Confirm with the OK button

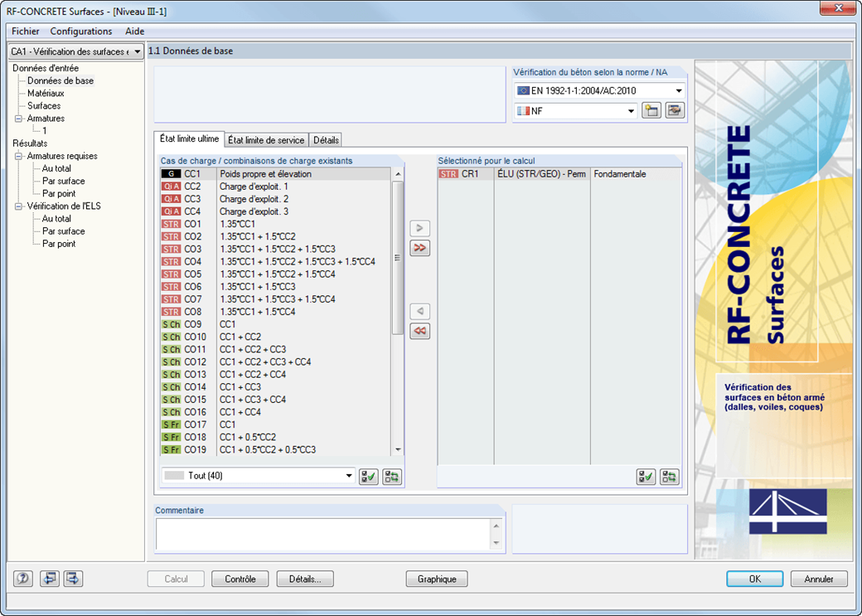pos(755,580)
